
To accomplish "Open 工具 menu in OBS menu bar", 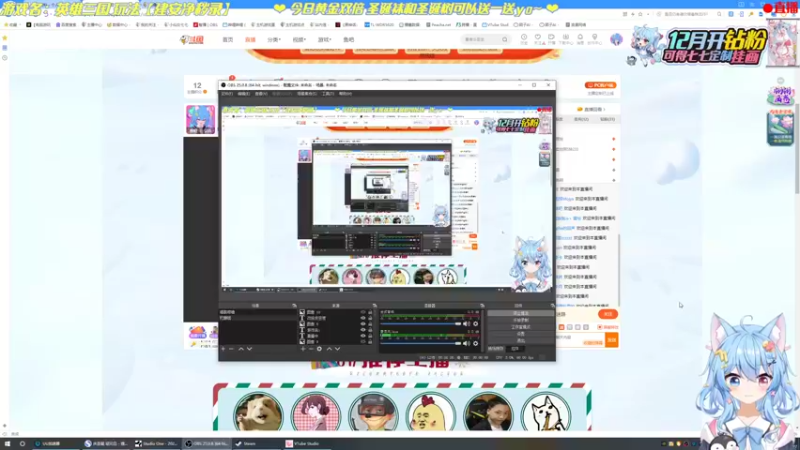I will pos(328,94).
